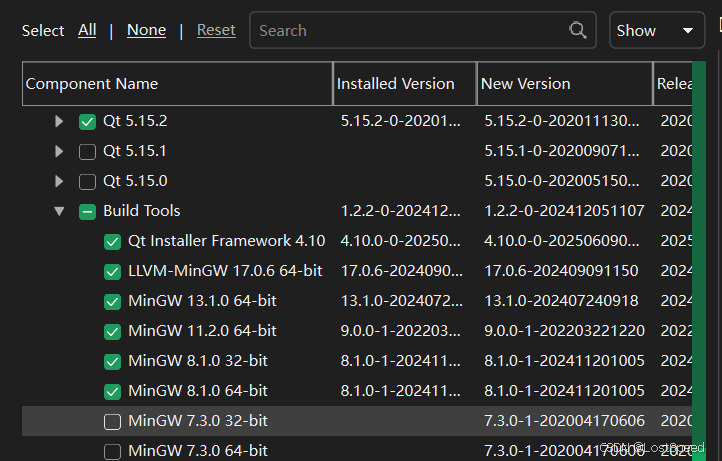The width and height of the screenshot is (722, 461).
Task: Click MinGW 8.1.0 64-bit new version cell
Action: [564, 391]
